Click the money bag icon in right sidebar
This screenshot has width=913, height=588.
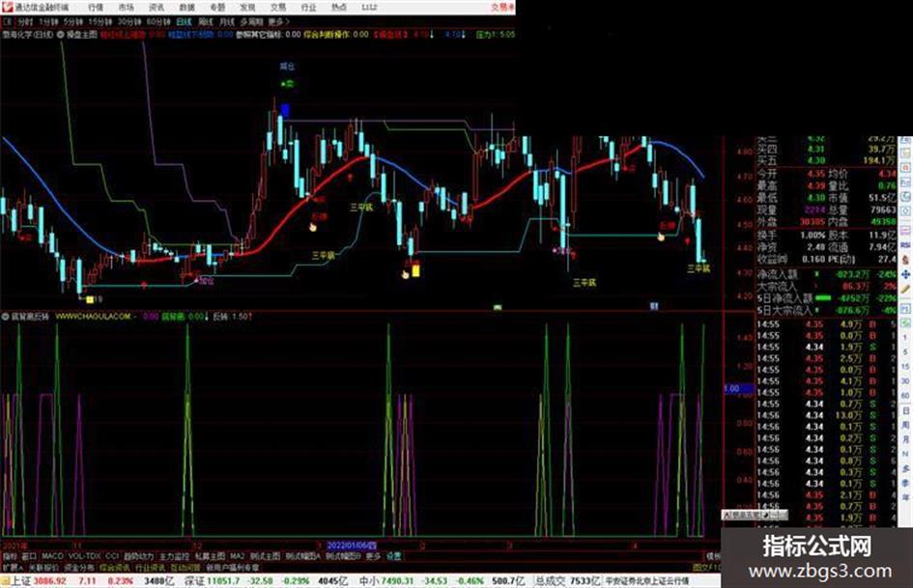tap(905, 260)
